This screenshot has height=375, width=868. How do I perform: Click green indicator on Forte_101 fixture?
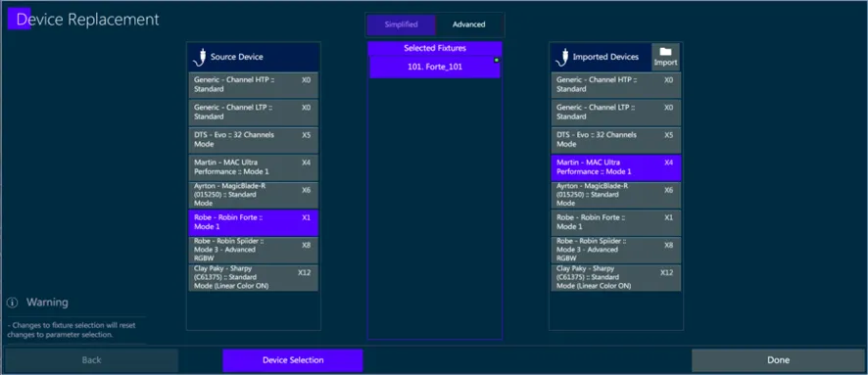click(497, 60)
